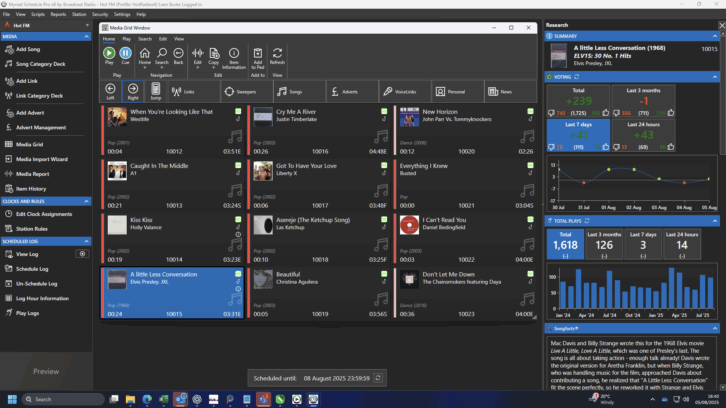This screenshot has width=726, height=408.
Task: Switch to Personal media category
Action: tap(457, 92)
